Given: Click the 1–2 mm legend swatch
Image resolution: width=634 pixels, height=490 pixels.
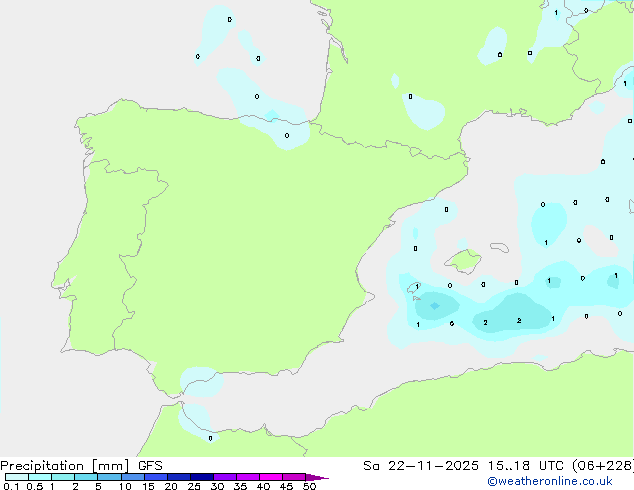Looking at the screenshot, I should click(63, 477).
